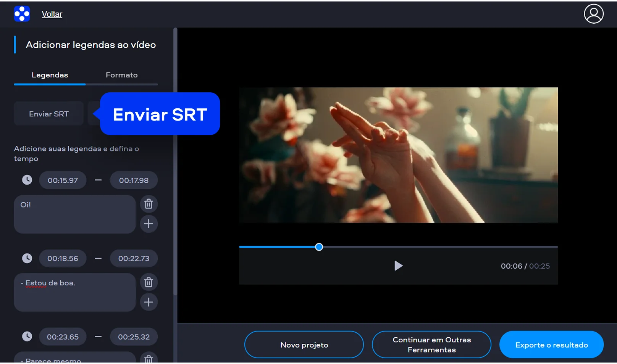
Task: Delete the "Estou de boa." subtitle
Action: 149,282
